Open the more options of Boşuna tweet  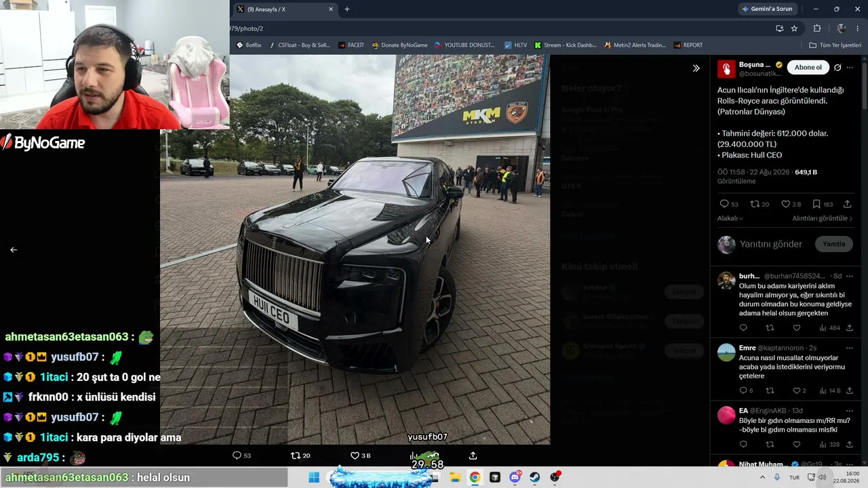click(850, 68)
